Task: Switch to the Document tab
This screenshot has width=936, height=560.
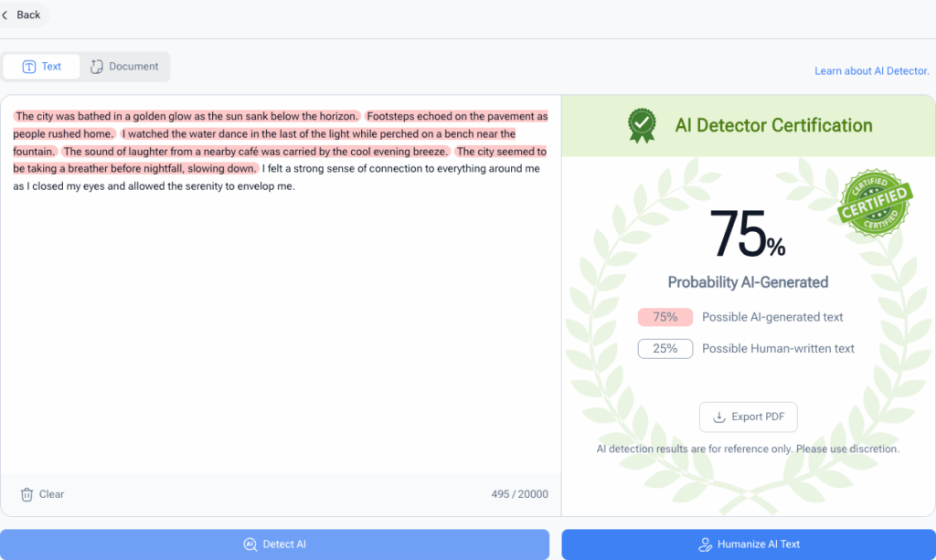Action: [124, 66]
